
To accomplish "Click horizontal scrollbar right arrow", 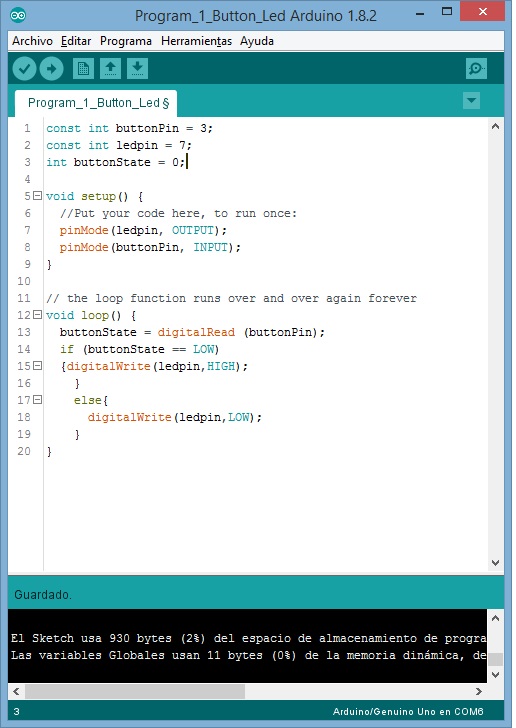I will (x=479, y=691).
